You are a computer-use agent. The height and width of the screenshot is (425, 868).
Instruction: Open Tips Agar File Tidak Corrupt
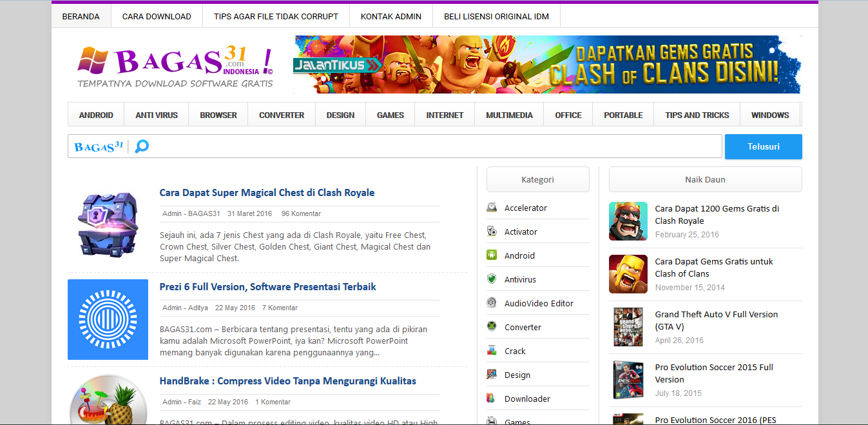tap(276, 16)
